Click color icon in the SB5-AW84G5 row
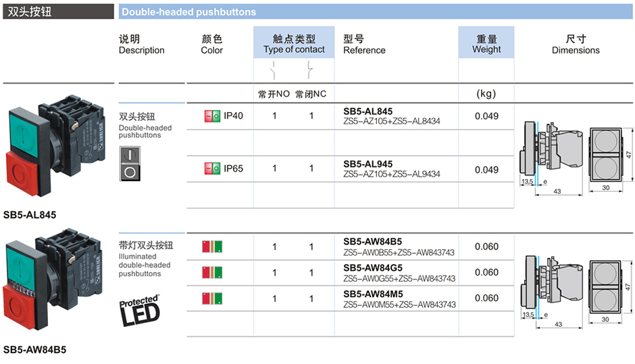This screenshot has width=635, height=364. (x=213, y=272)
